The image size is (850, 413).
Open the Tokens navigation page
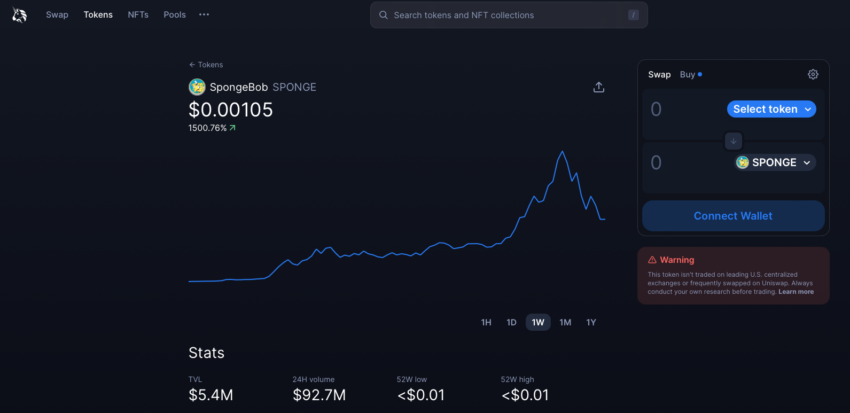98,15
